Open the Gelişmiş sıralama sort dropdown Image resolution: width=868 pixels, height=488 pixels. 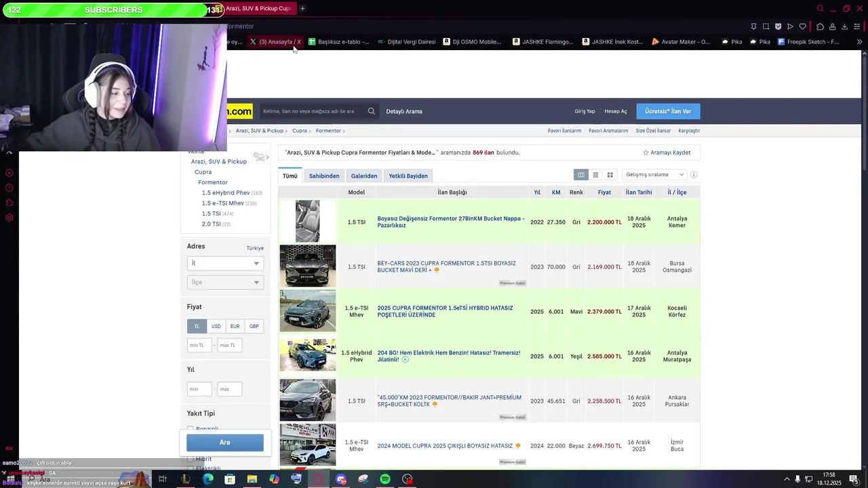654,175
